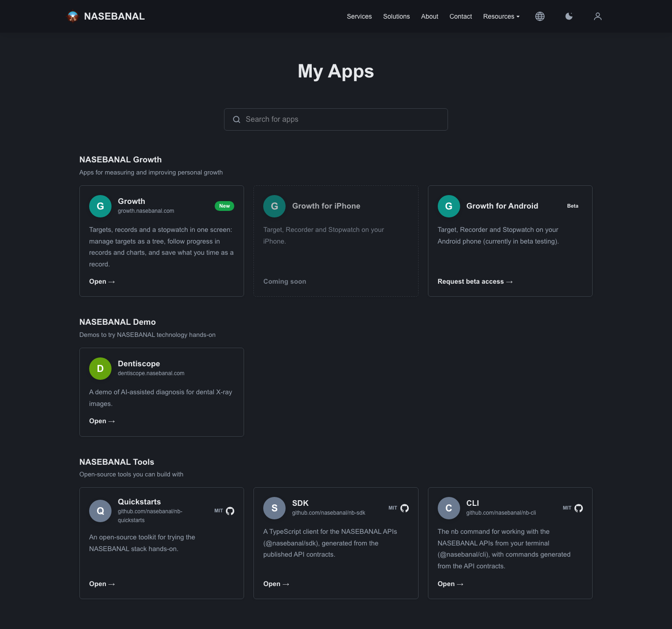
Task: Open the Growth app link
Action: click(102, 281)
